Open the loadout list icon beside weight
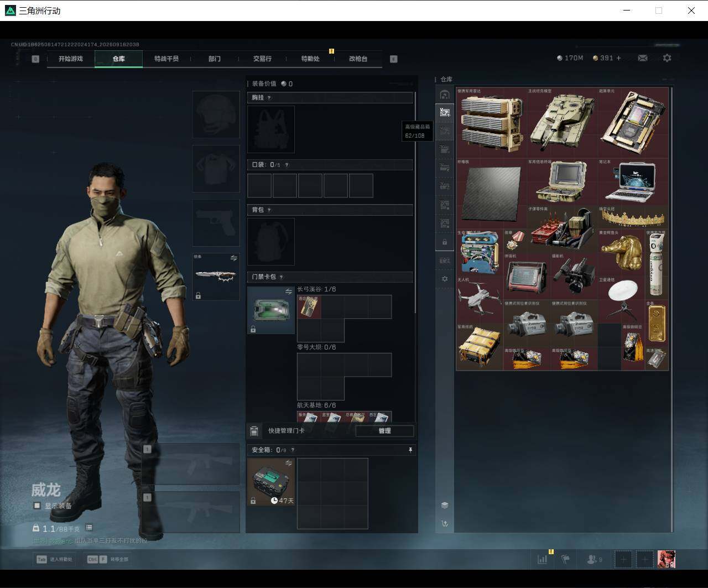Screen dimensions: 708x588 pyautogui.click(x=89, y=528)
